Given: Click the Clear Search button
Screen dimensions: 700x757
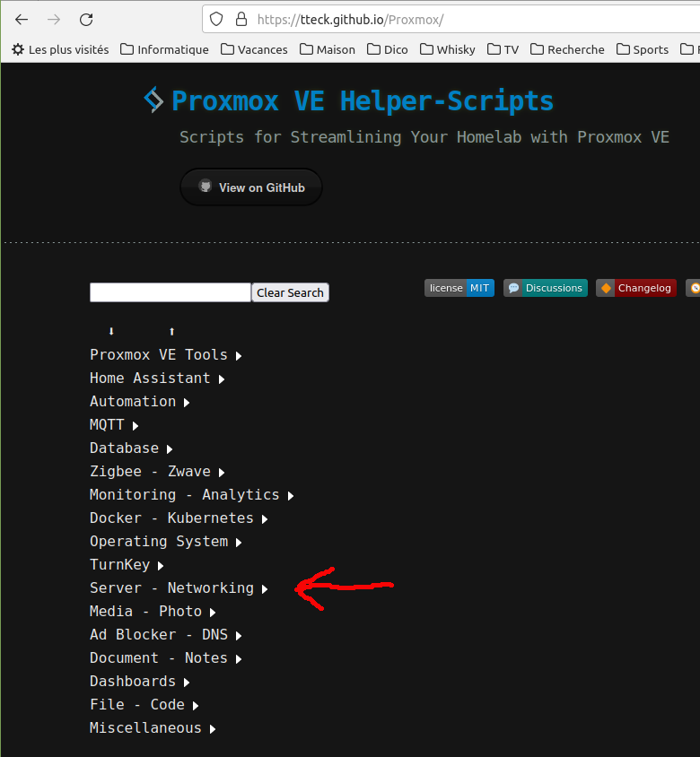Looking at the screenshot, I should pos(290,292).
